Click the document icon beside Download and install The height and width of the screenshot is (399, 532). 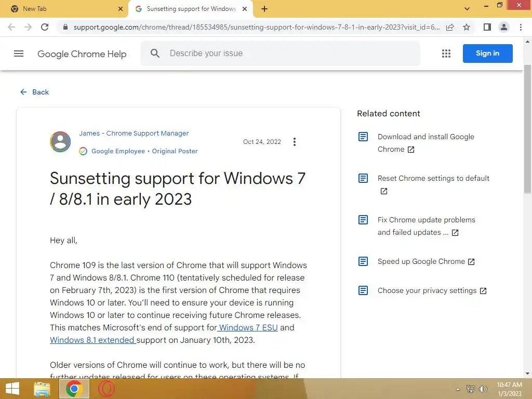(x=363, y=137)
